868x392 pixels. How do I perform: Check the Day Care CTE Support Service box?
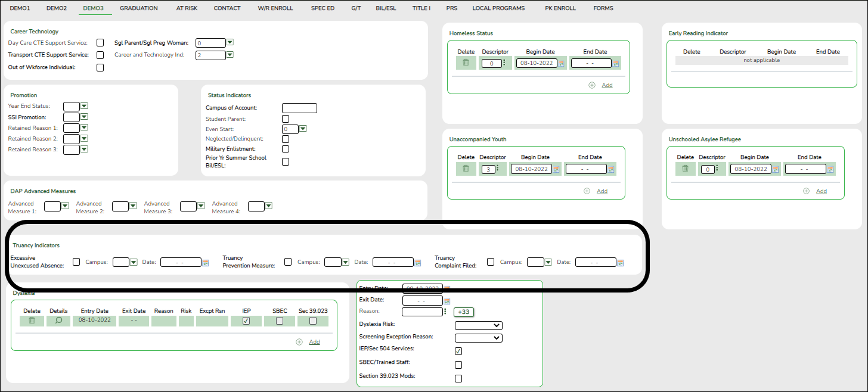coord(100,42)
